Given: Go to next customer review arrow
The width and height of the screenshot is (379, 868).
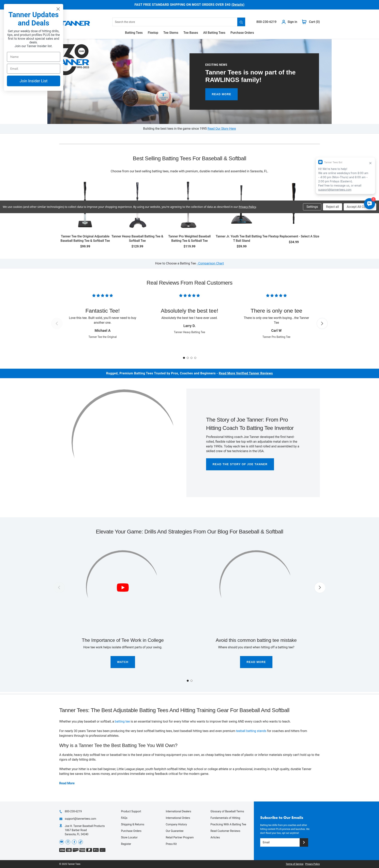Looking at the screenshot, I should [x=322, y=323].
